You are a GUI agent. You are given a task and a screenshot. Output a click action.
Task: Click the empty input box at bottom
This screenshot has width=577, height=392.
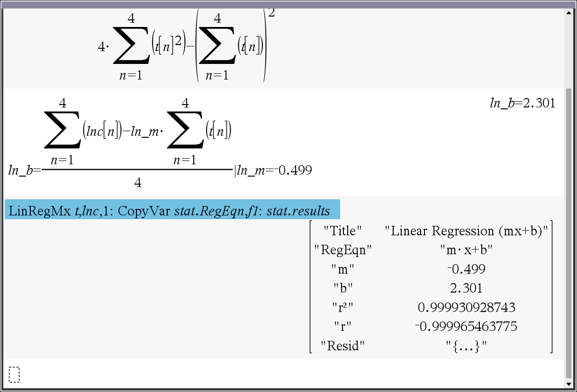[14, 374]
